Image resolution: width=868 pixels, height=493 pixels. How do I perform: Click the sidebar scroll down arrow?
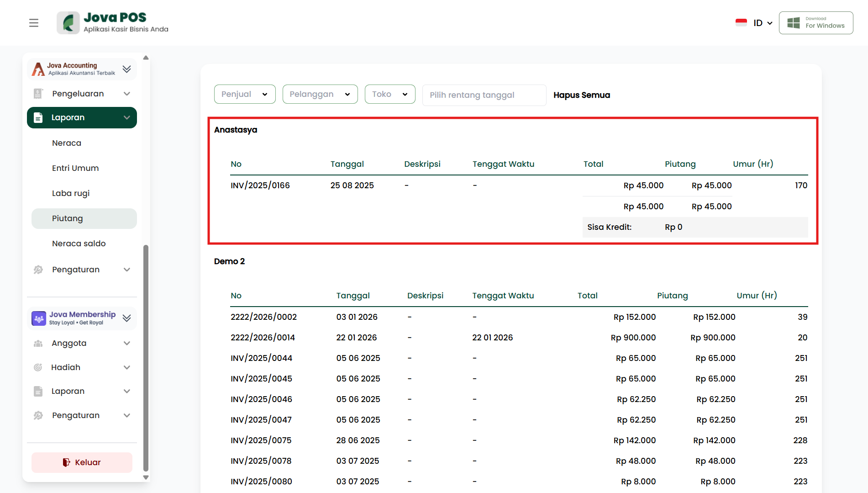(x=146, y=477)
